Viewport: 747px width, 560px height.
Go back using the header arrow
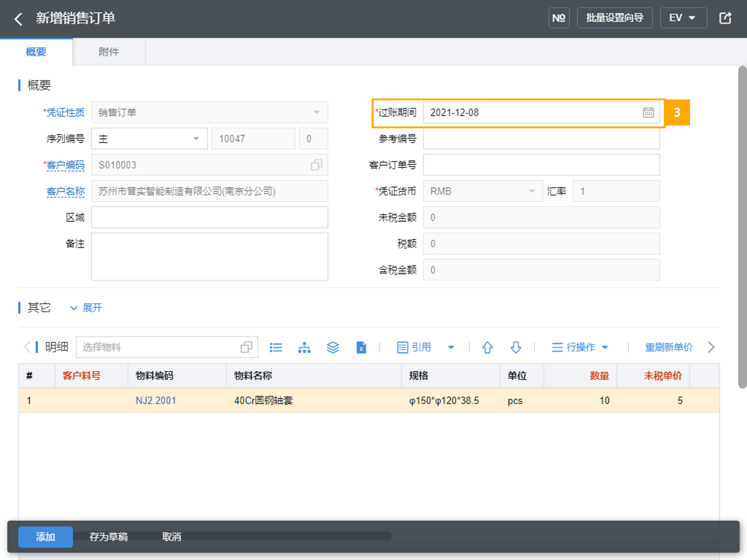point(18,19)
